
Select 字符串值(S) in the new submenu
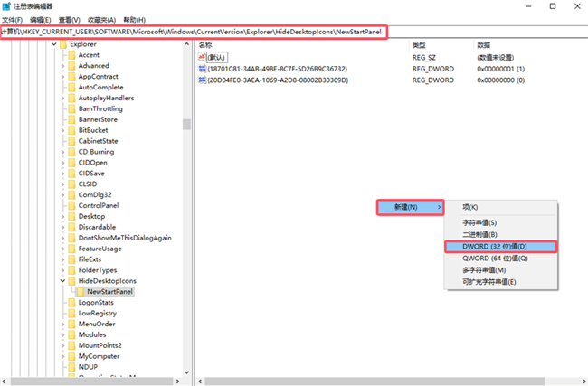click(479, 222)
